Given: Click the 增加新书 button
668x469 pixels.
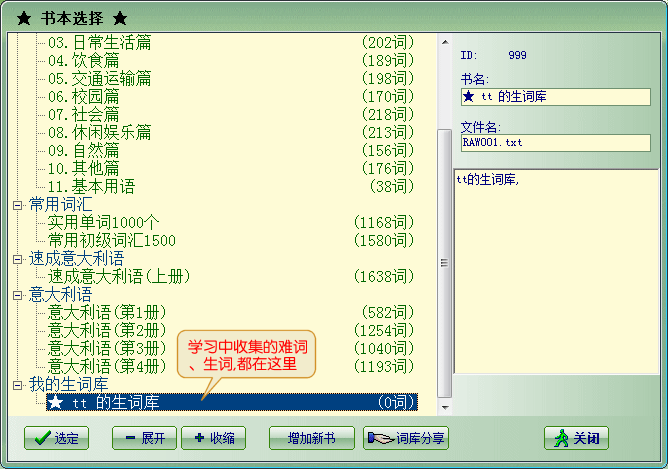Looking at the screenshot, I should coord(311,438).
